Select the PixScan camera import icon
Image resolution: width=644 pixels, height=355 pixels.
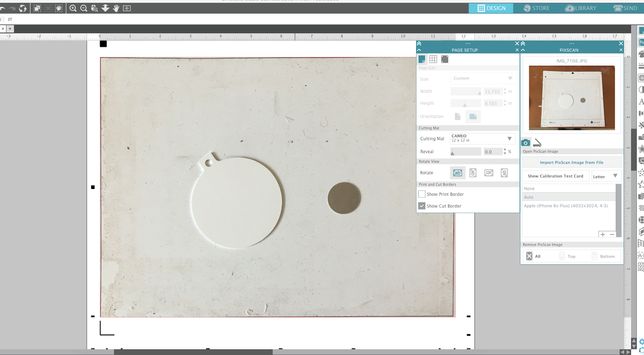tap(526, 143)
